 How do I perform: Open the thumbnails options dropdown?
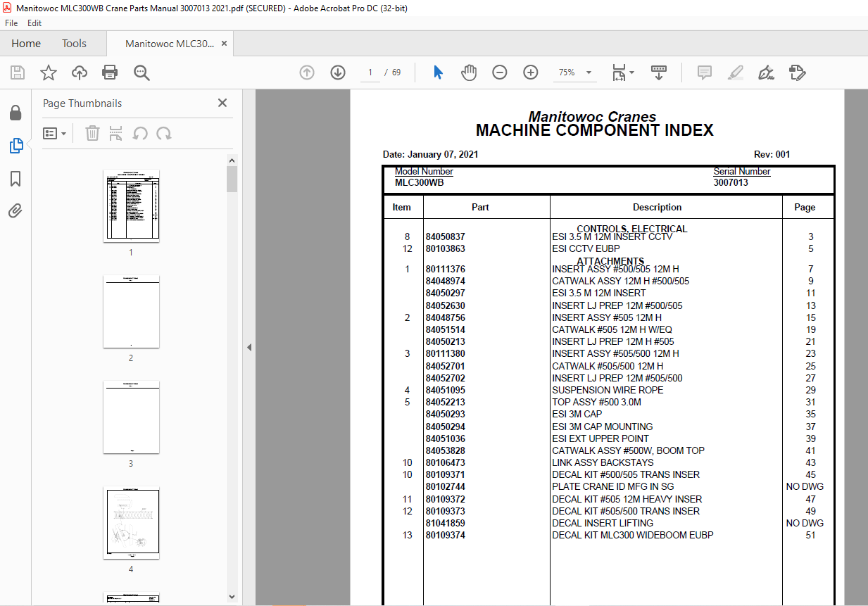point(55,133)
